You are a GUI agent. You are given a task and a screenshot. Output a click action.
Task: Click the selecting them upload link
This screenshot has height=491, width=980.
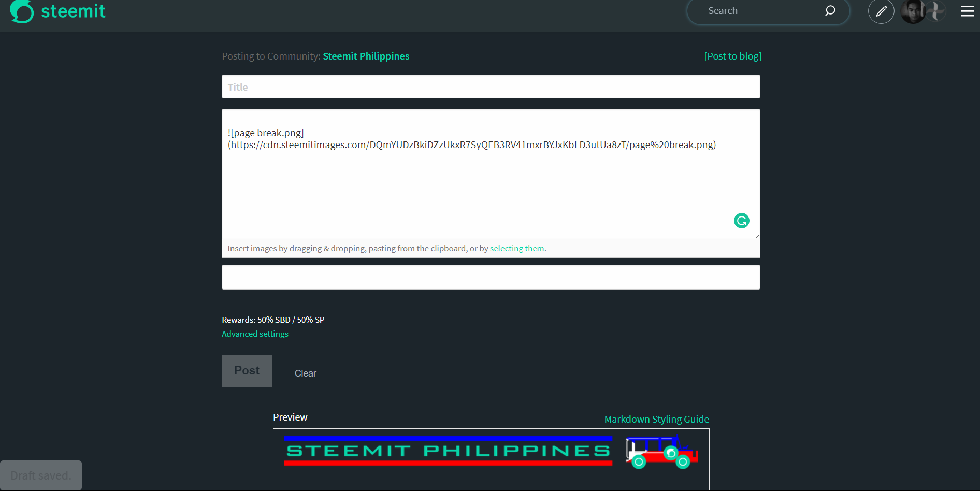point(517,249)
